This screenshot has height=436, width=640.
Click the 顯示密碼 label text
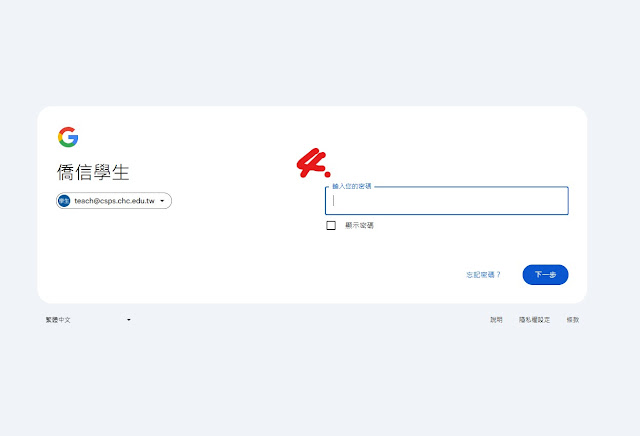[359, 225]
